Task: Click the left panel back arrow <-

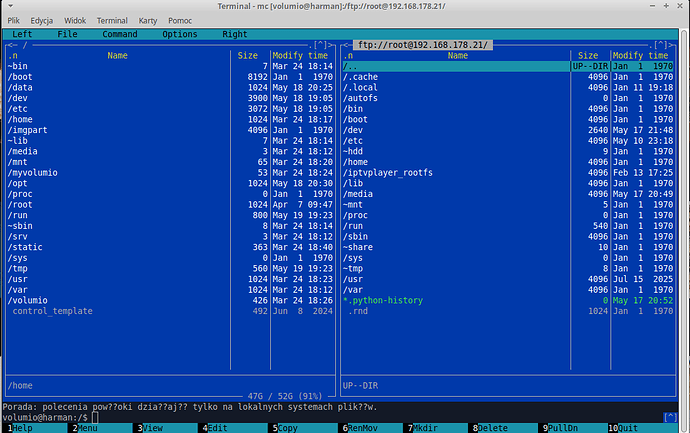Action: (12, 45)
